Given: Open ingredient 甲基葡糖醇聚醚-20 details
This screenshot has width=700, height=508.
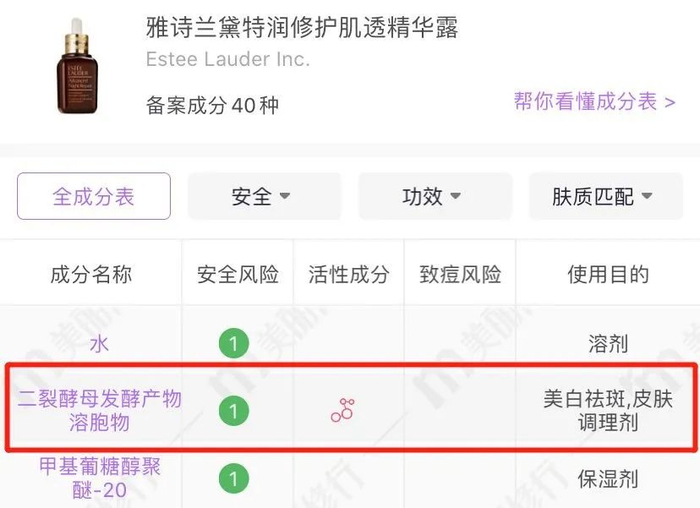Looking at the screenshot, I should coord(99,478).
